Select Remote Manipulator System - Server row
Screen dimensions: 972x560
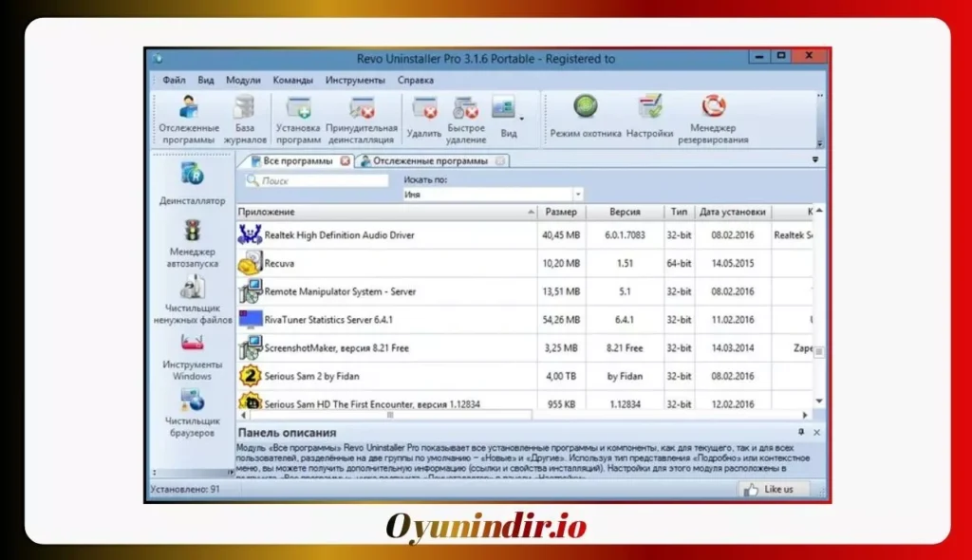(x=524, y=291)
